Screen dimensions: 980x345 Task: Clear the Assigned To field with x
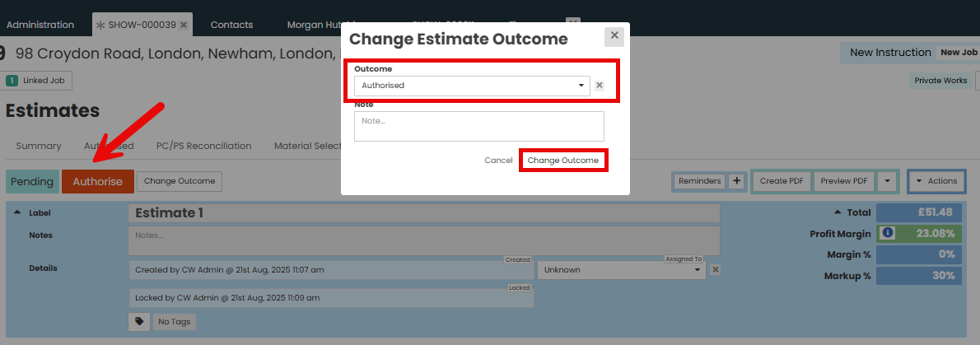coord(716,270)
